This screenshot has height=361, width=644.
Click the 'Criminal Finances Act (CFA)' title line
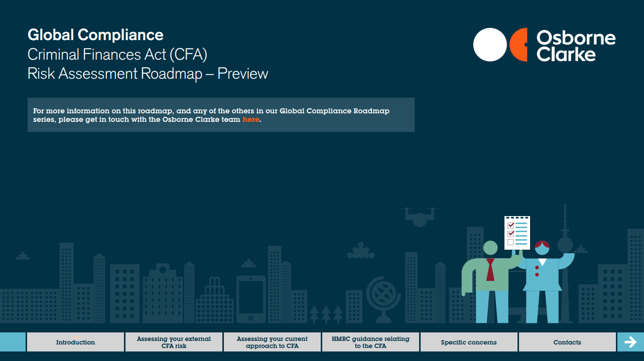117,54
